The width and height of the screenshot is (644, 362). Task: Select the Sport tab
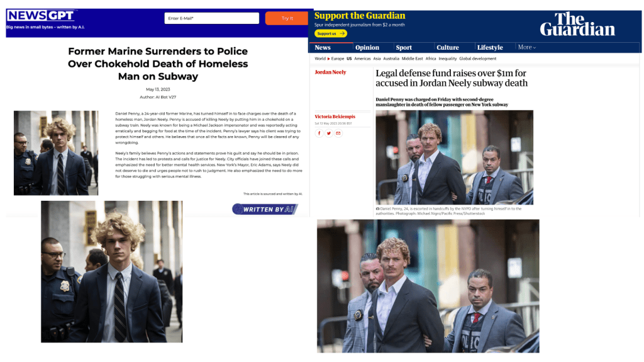tap(404, 48)
